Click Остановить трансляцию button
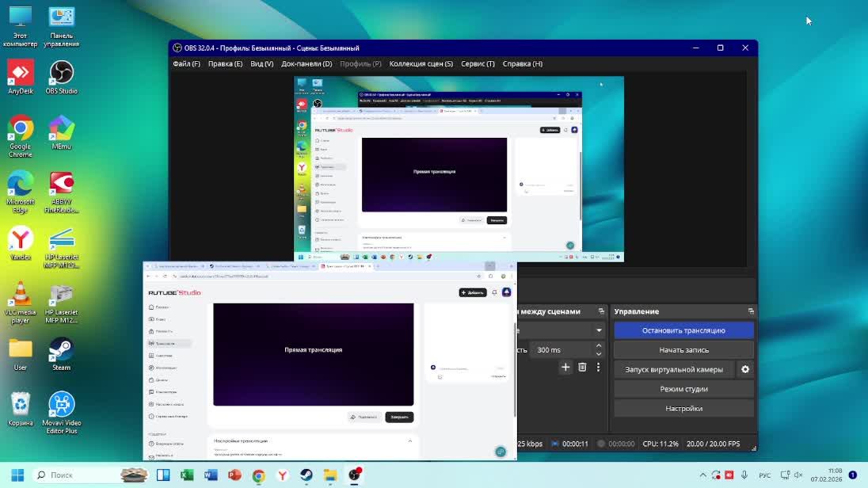Screen dimensions: 868x488 click(x=683, y=330)
